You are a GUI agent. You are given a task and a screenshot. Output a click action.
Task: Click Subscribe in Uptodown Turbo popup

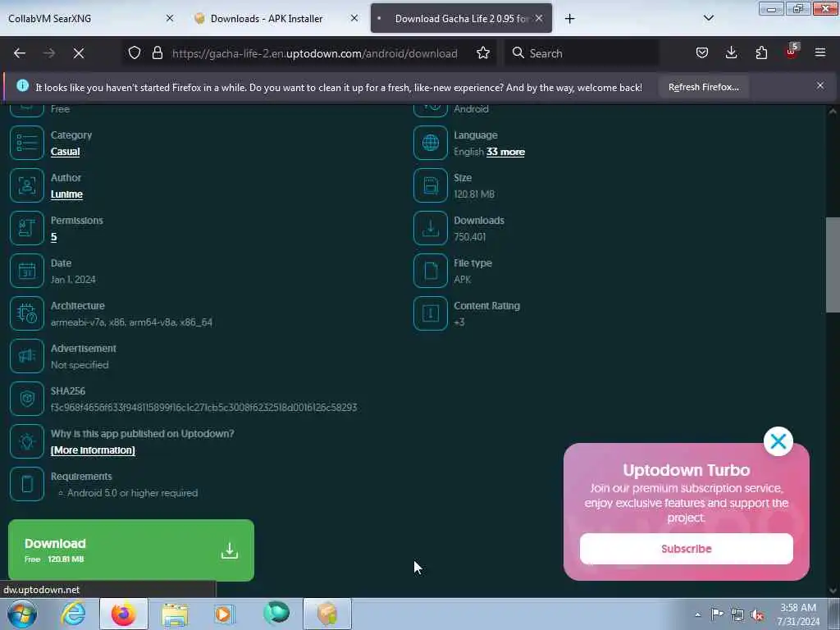click(x=687, y=549)
